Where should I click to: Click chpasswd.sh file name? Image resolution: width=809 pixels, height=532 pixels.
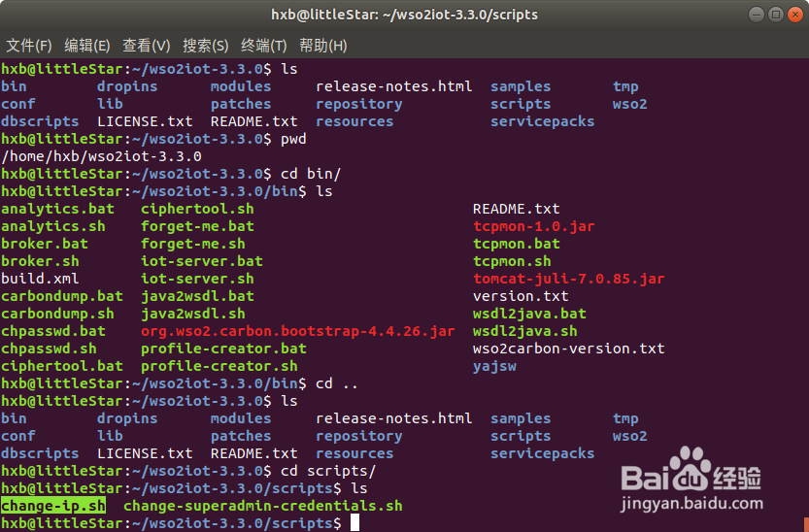click(x=49, y=349)
